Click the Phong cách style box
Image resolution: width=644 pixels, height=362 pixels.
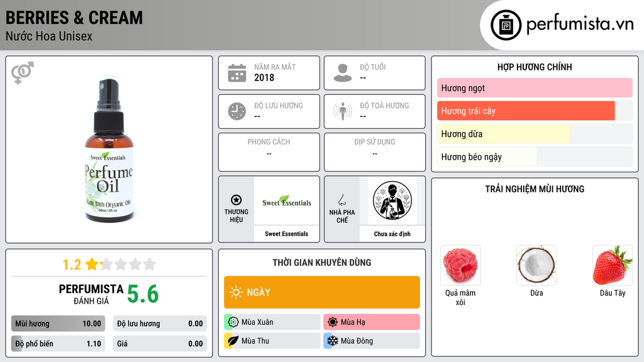pos(269,152)
